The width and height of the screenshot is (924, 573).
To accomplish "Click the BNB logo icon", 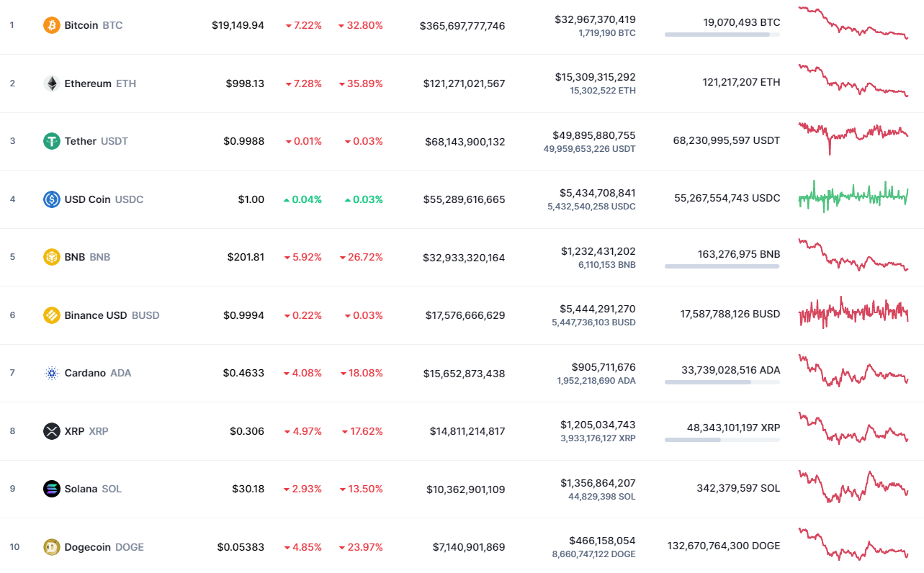I will click(x=51, y=257).
